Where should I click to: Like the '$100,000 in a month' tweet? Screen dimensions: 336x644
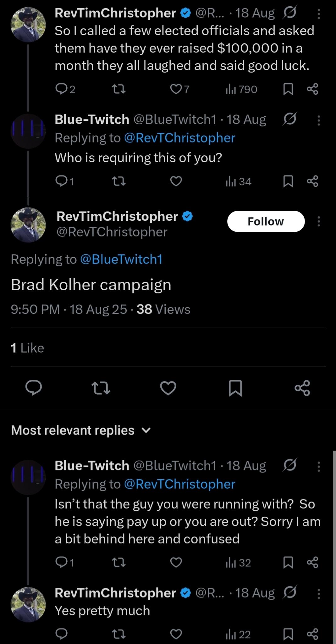(175, 90)
